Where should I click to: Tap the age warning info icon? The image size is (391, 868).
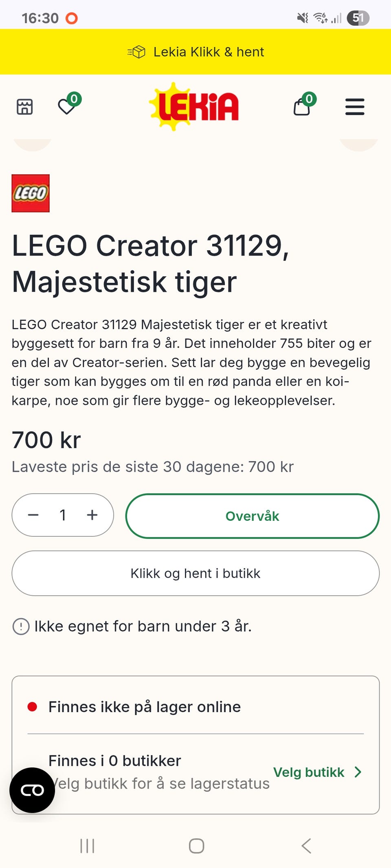21,627
